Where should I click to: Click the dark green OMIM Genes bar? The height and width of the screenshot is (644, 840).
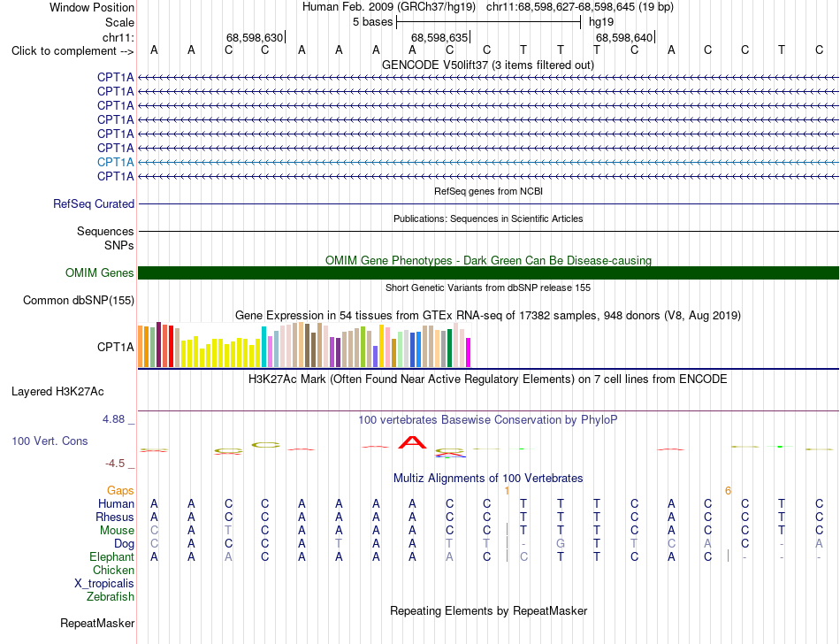(x=488, y=272)
